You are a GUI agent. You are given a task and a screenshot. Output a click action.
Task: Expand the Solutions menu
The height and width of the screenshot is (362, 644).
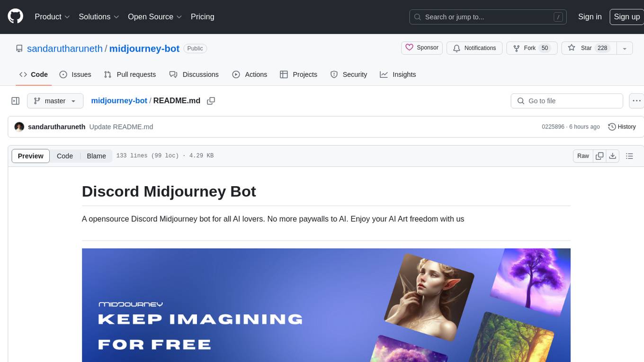(x=99, y=17)
